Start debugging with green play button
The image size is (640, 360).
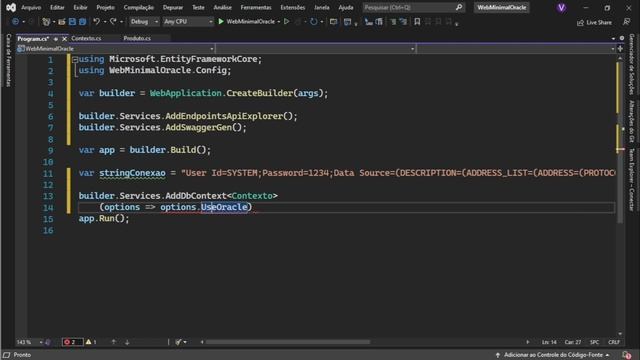(221, 22)
